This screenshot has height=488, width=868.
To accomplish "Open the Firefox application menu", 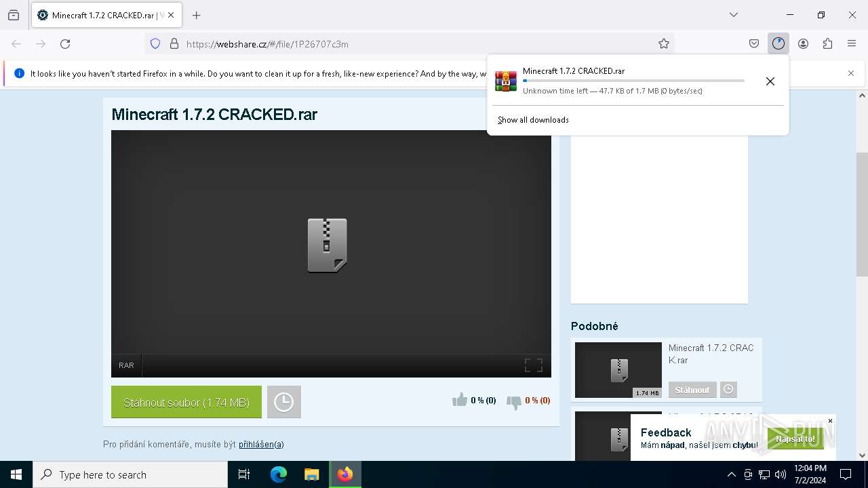I will 852,43.
